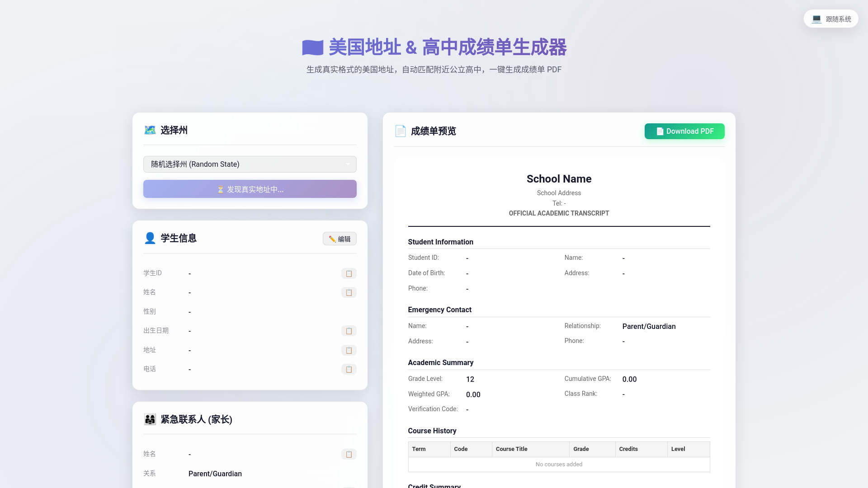
Task: Click the Term column header
Action: (x=429, y=449)
